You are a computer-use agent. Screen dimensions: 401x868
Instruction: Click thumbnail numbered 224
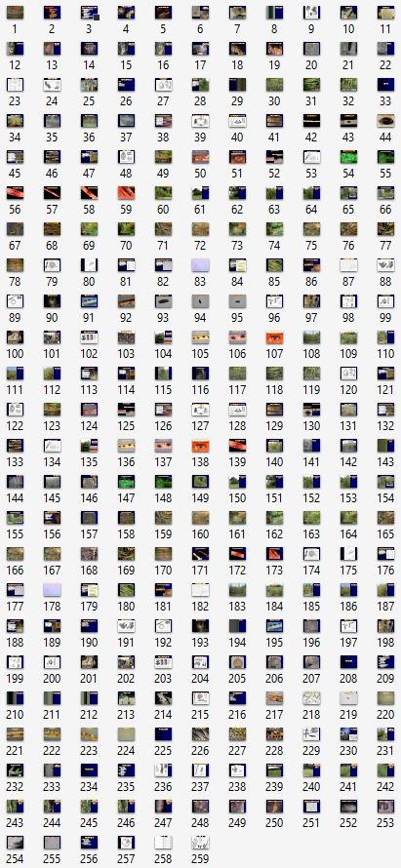tap(126, 734)
